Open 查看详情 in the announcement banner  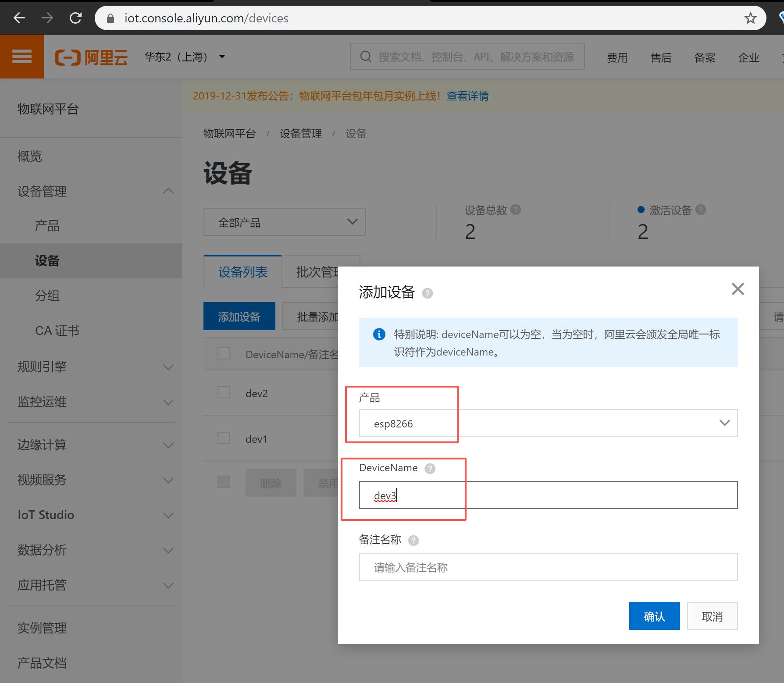tap(467, 96)
